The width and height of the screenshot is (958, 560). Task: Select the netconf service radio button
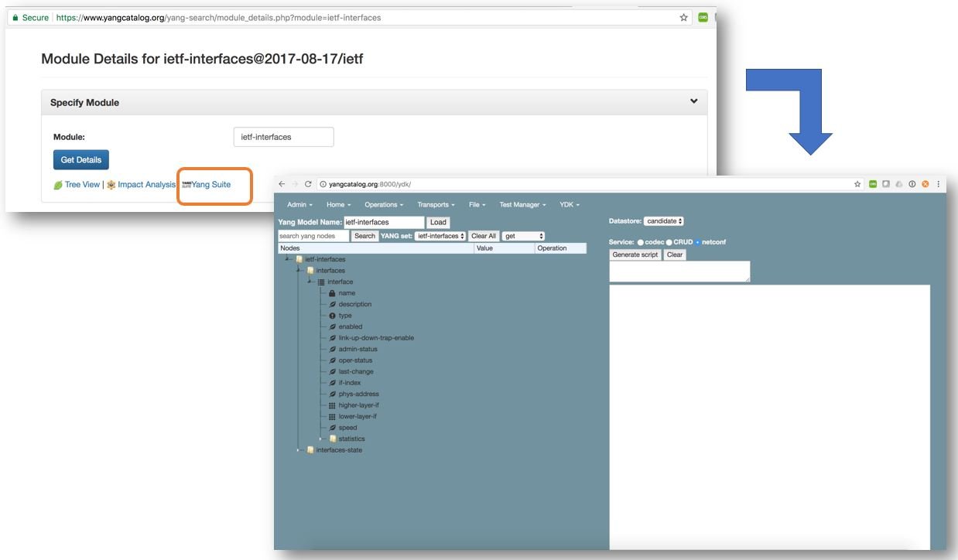pyautogui.click(x=697, y=242)
